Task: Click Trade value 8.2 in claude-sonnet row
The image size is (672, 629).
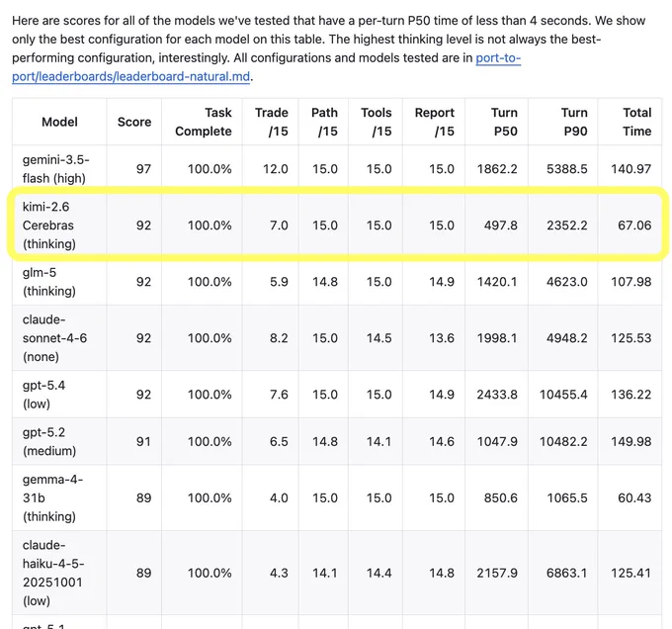Action: coord(279,338)
